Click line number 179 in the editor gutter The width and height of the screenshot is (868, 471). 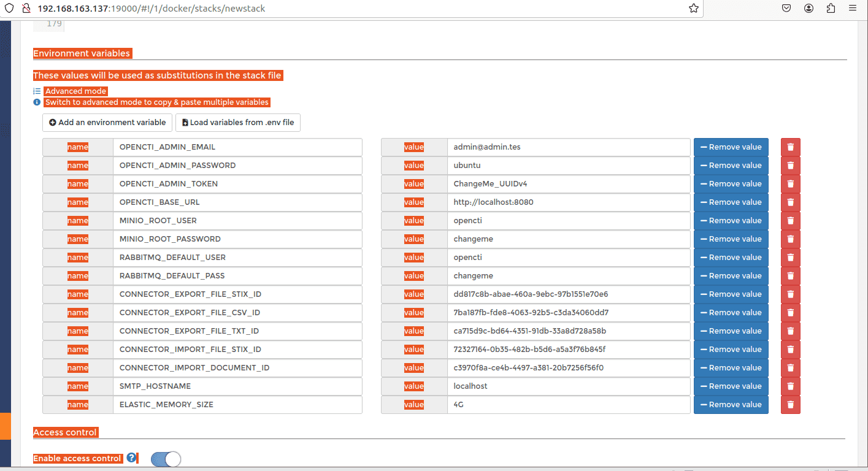54,24
